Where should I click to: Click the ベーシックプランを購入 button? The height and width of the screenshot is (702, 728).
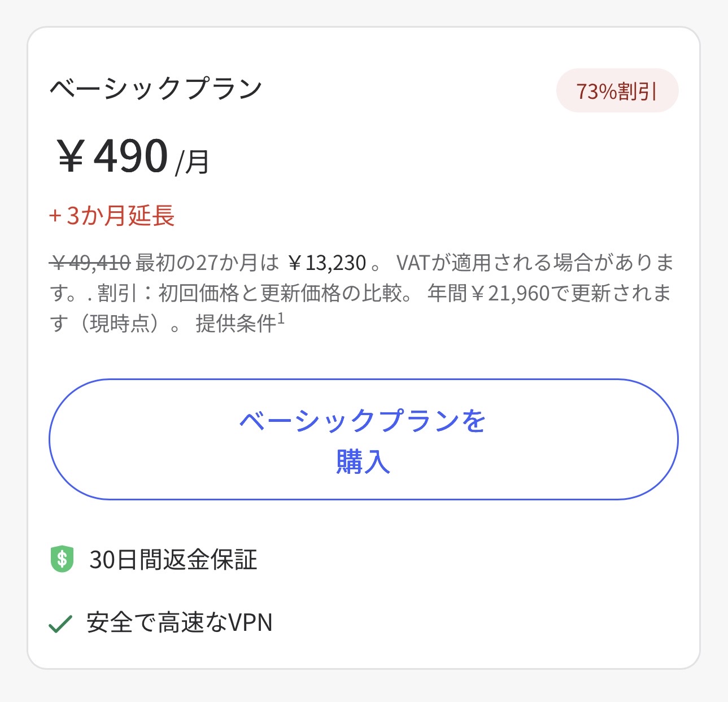tap(363, 439)
